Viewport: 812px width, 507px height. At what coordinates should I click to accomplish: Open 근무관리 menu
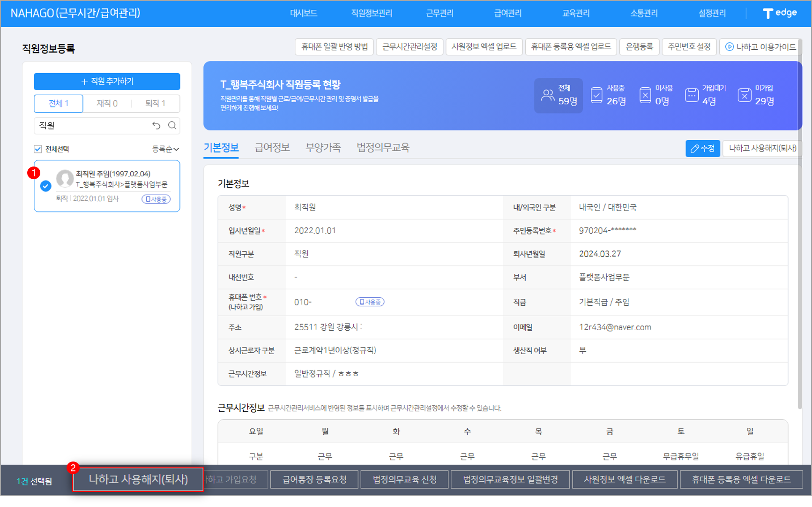pyautogui.click(x=440, y=13)
